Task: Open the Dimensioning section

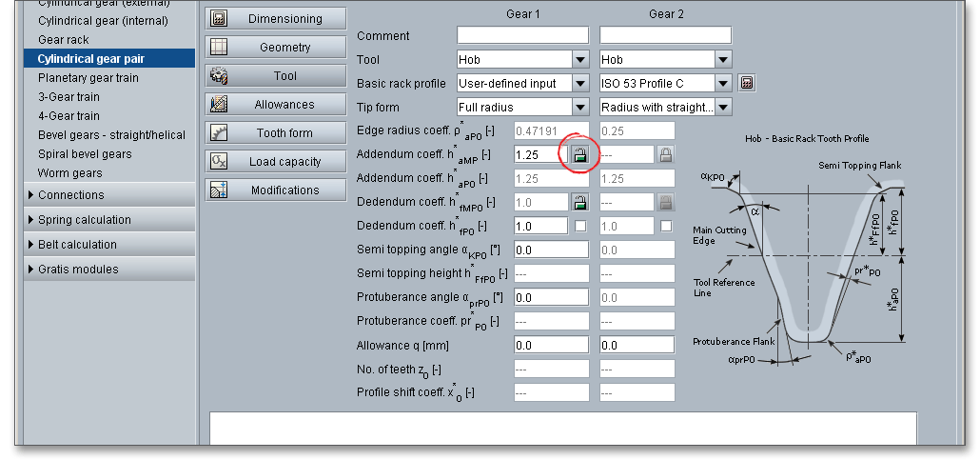Action: click(x=275, y=18)
